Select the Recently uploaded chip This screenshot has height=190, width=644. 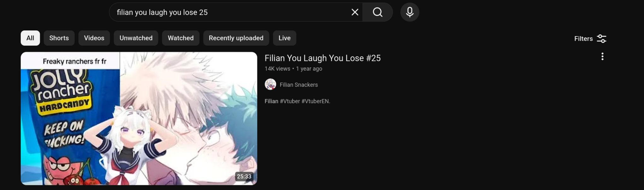tap(236, 38)
